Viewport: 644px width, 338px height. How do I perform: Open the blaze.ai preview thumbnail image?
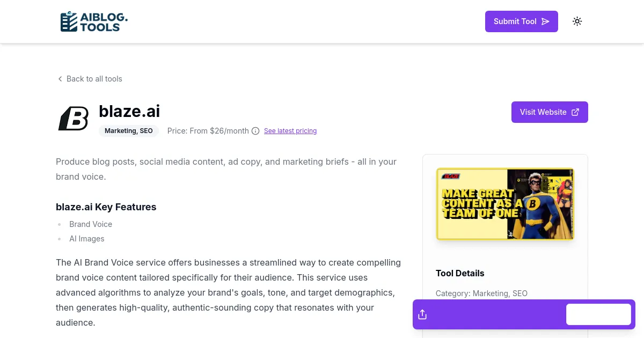point(505,204)
